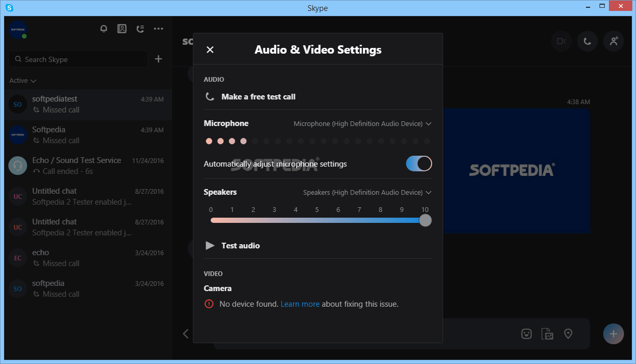Click the red camera error warning icon
636x364 pixels.
(209, 304)
